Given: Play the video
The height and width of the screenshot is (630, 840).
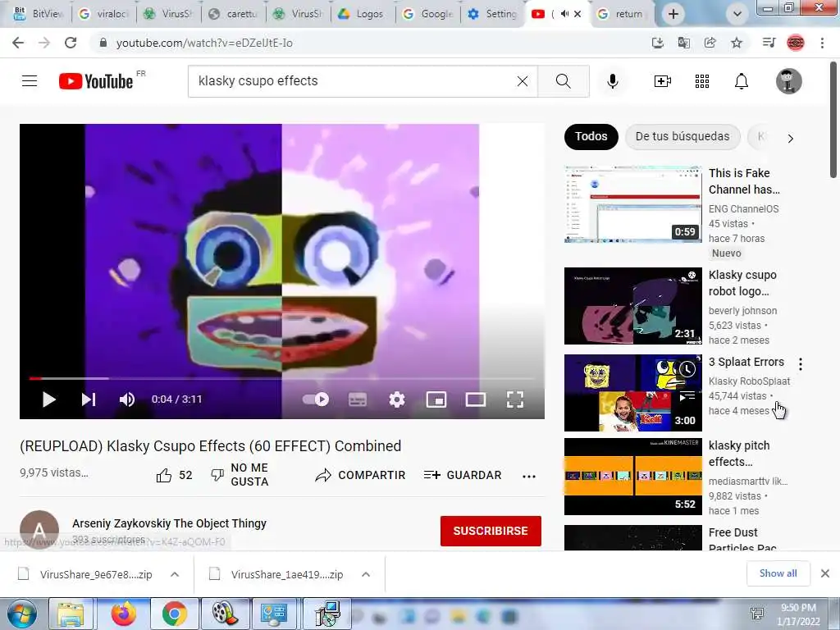Looking at the screenshot, I should point(48,399).
